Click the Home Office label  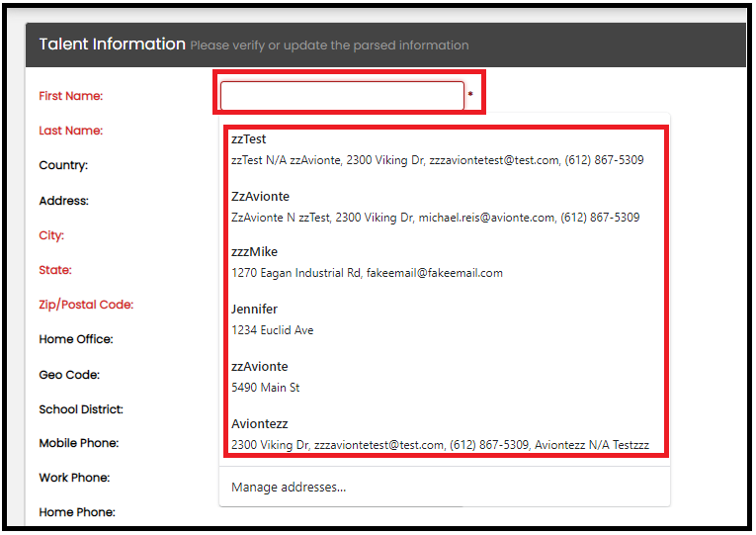[76, 339]
